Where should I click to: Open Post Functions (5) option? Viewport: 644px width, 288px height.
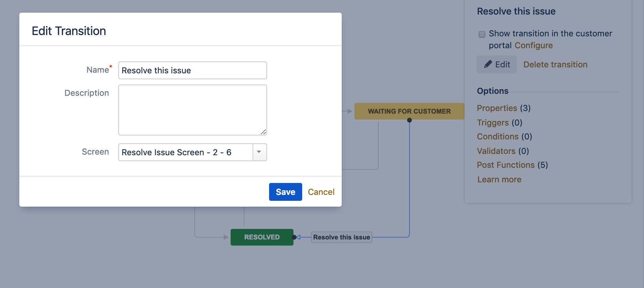pos(512,165)
